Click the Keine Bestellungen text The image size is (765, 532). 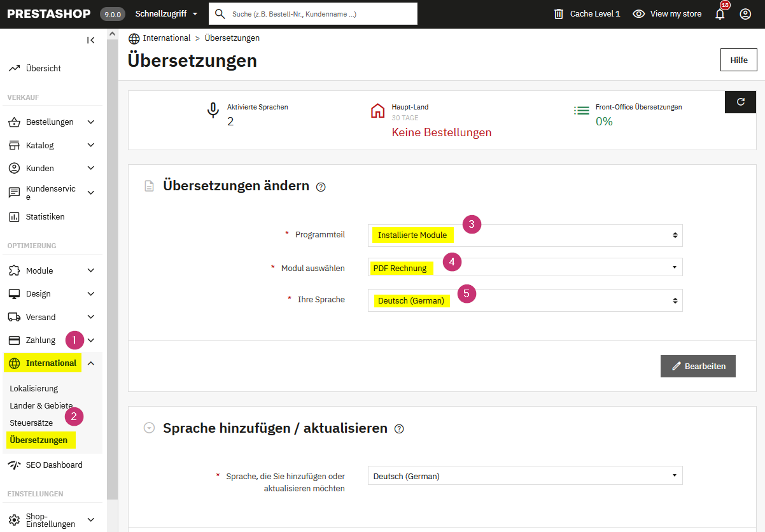tap(442, 132)
